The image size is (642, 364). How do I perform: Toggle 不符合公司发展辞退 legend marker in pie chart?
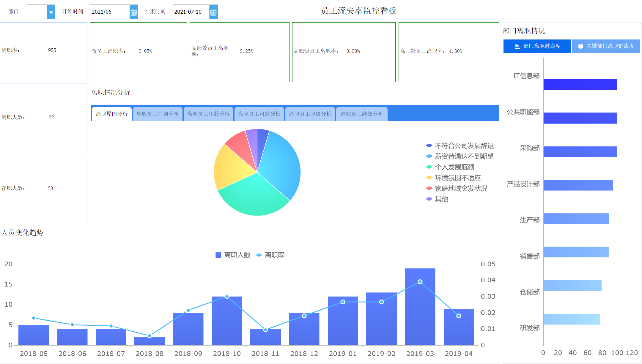[x=429, y=146]
